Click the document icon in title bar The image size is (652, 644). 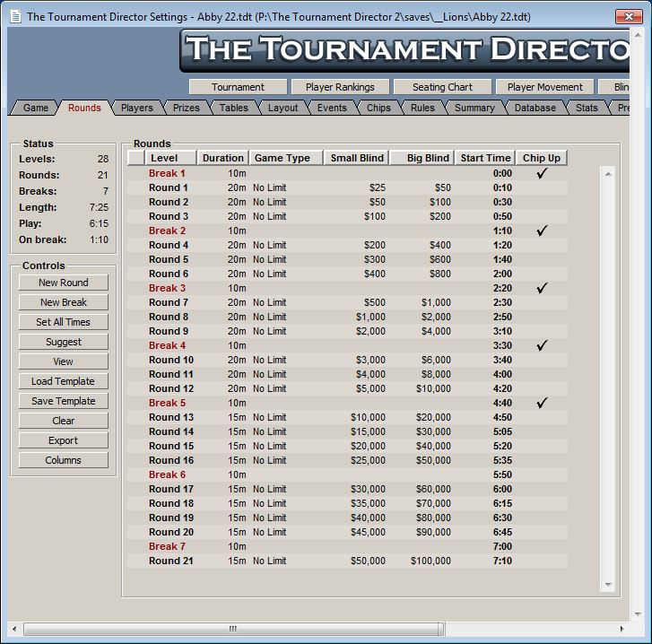tap(15, 17)
